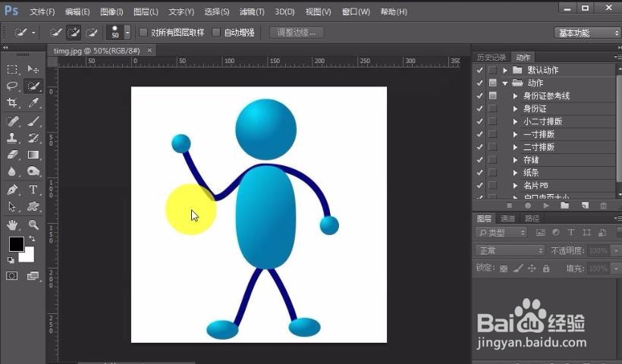
Task: Toggle checkmark for 身份证参考线 action
Action: click(x=479, y=96)
